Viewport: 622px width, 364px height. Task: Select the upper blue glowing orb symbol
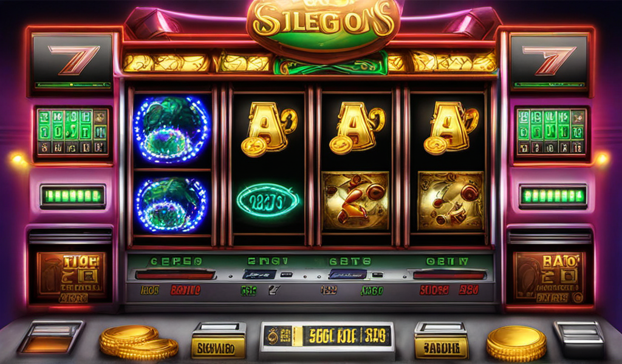(172, 129)
